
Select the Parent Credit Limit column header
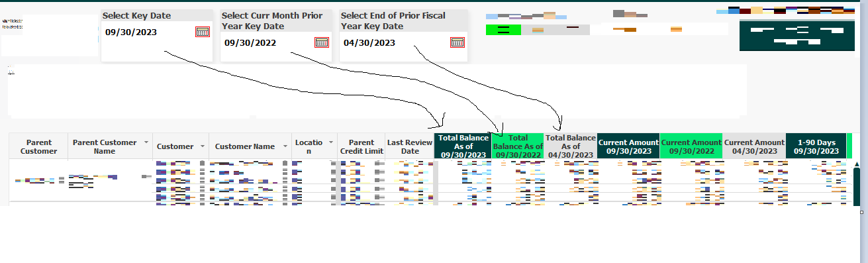point(362,146)
